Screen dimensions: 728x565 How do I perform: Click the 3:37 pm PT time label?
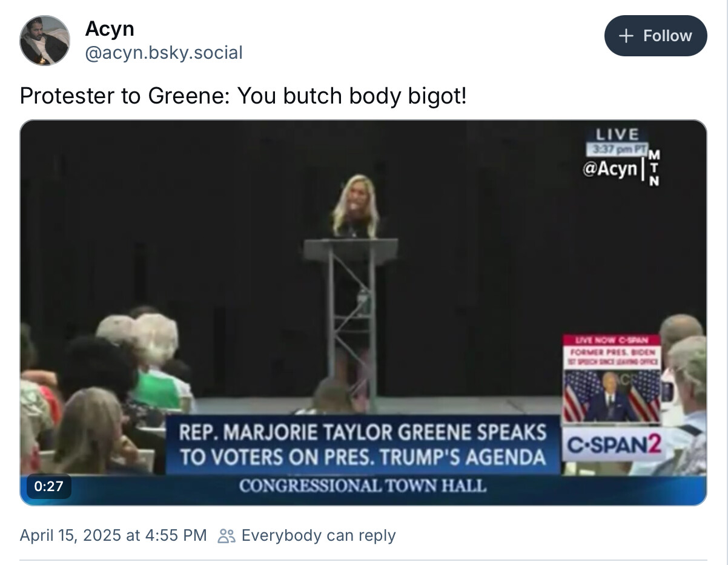pos(617,149)
